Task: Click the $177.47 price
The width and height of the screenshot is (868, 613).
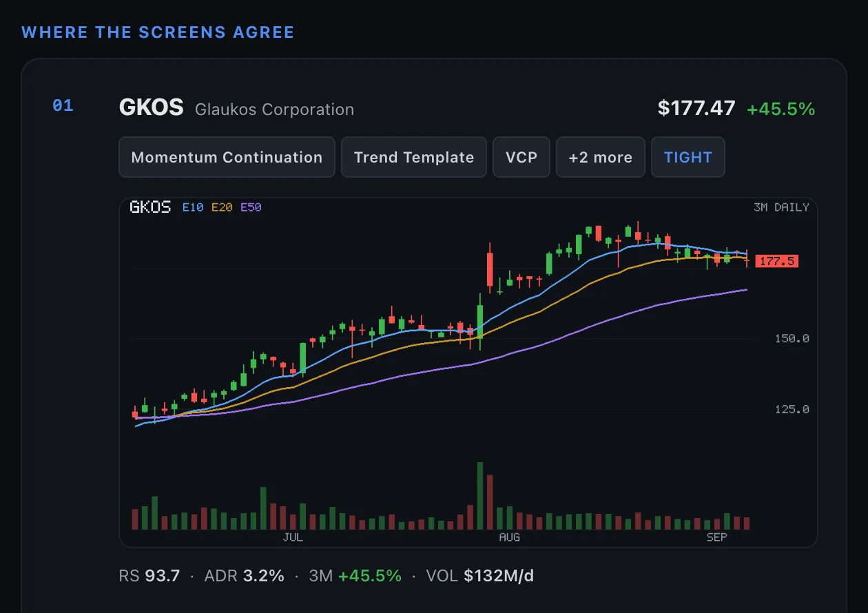Action: click(x=696, y=108)
